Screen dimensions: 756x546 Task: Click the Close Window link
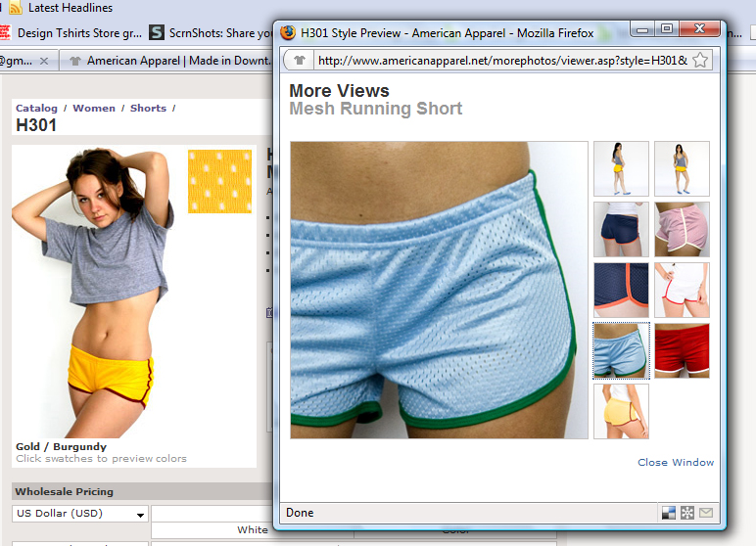tap(676, 462)
